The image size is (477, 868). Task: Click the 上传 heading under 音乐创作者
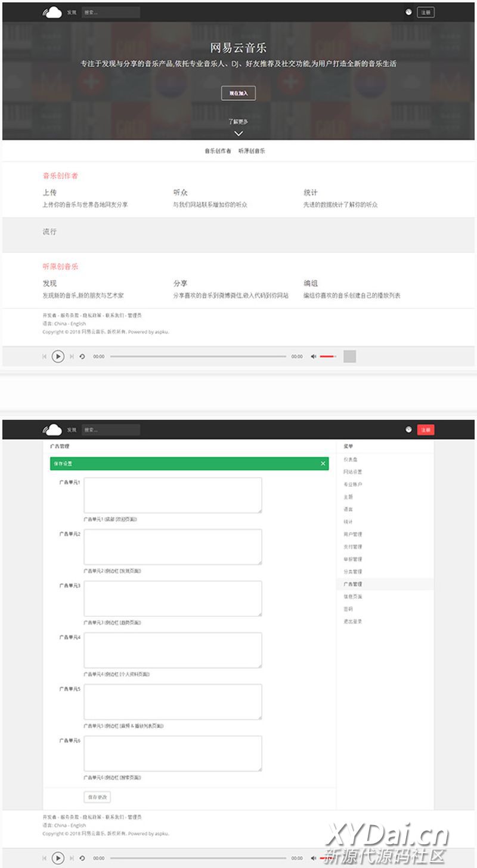click(49, 193)
